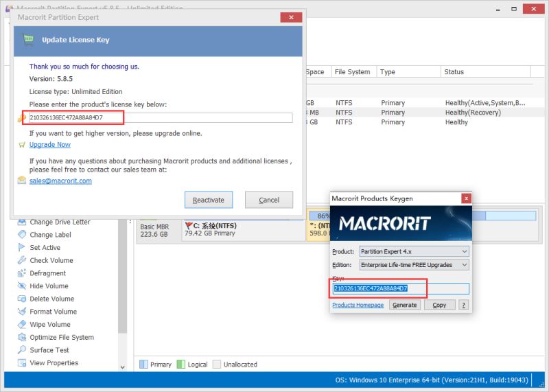This screenshot has width=549, height=392.
Task: Click the File System column header
Action: tap(353, 72)
